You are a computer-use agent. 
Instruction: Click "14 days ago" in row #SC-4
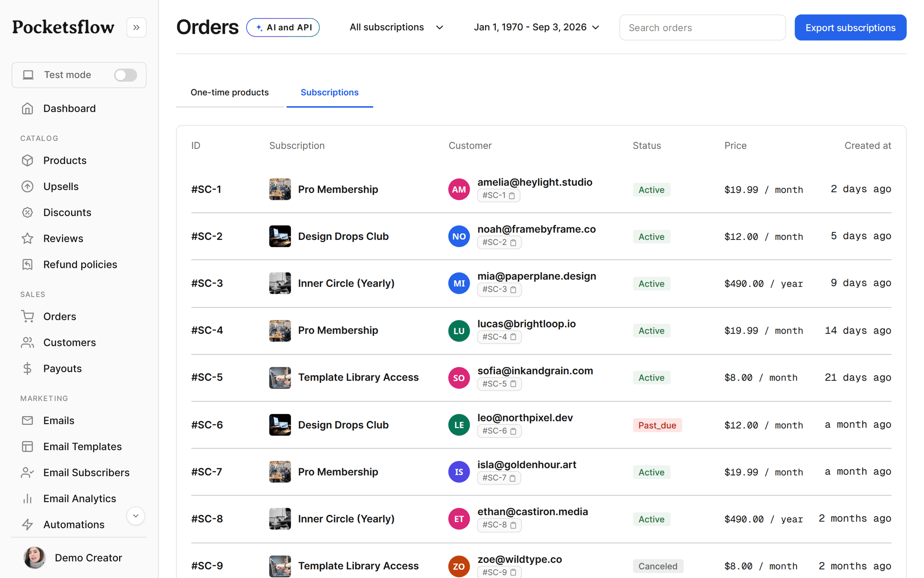[x=858, y=331]
